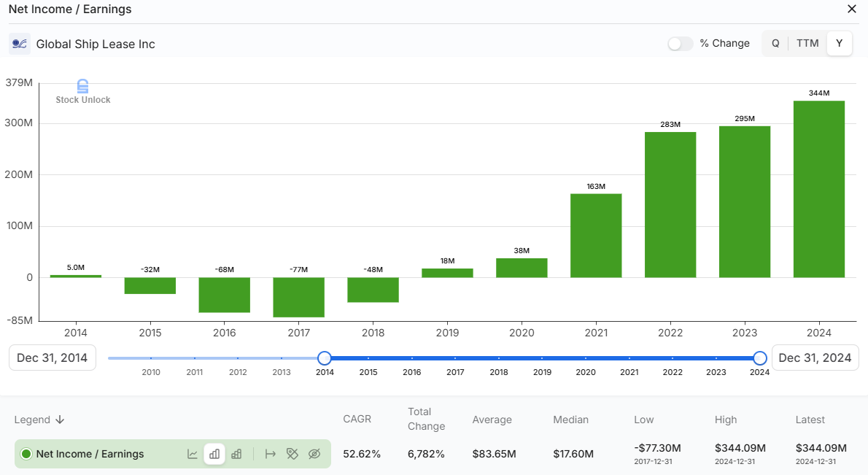This screenshot has width=868, height=475.
Task: Hide data labels via crossed tag icon
Action: [292, 454]
